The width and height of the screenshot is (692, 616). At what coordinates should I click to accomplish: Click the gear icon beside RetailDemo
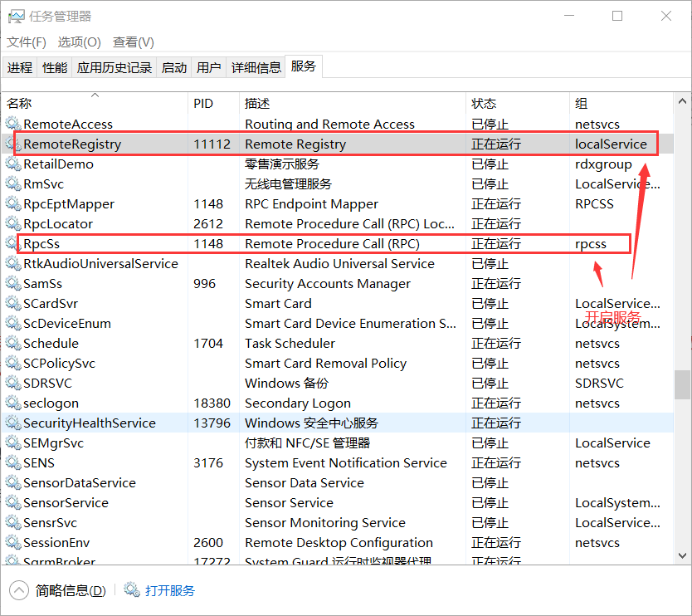pyautogui.click(x=13, y=164)
